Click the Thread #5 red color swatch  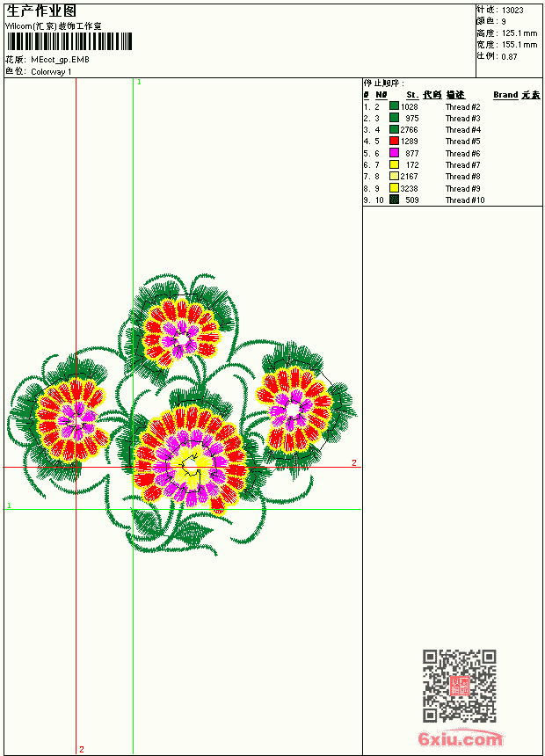[394, 141]
